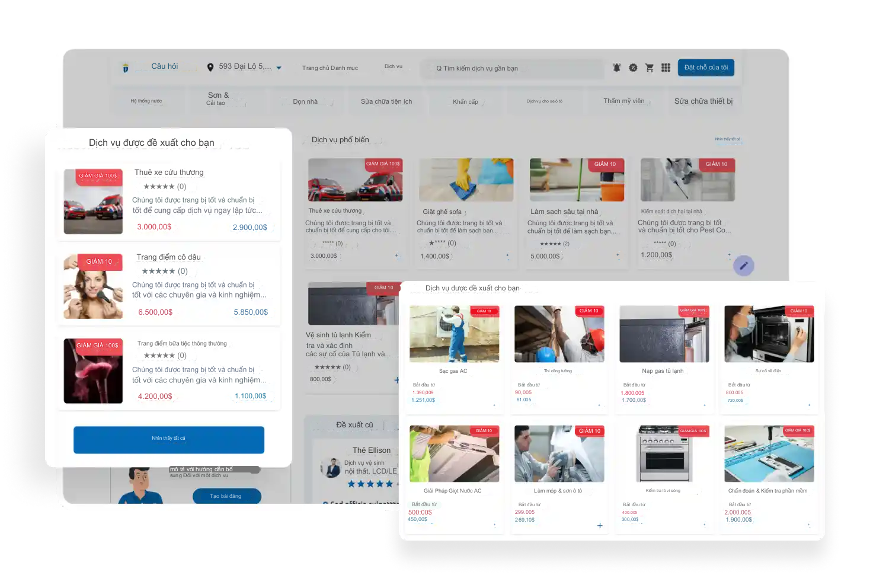
Task: Click Vệ sinh tủ lạnh Kiểm tra title
Action: [338, 335]
